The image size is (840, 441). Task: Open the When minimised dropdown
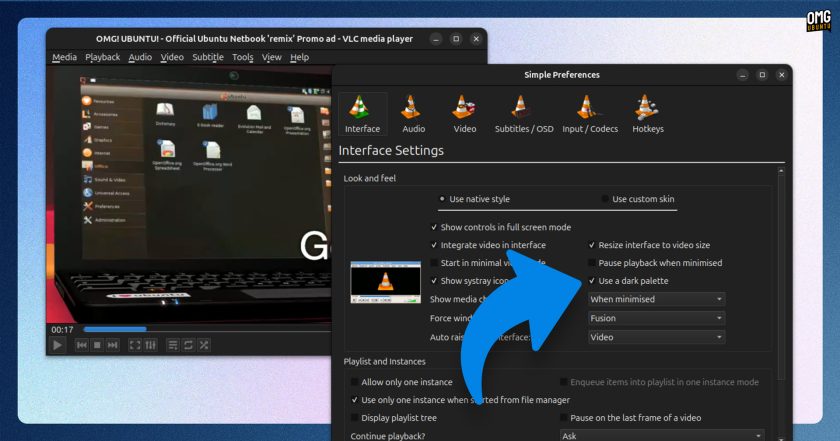click(x=656, y=299)
